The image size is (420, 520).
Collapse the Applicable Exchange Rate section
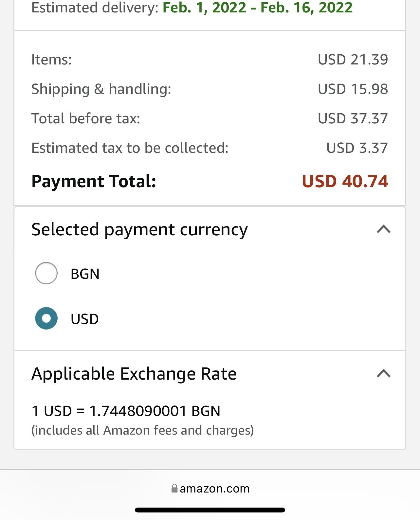384,373
